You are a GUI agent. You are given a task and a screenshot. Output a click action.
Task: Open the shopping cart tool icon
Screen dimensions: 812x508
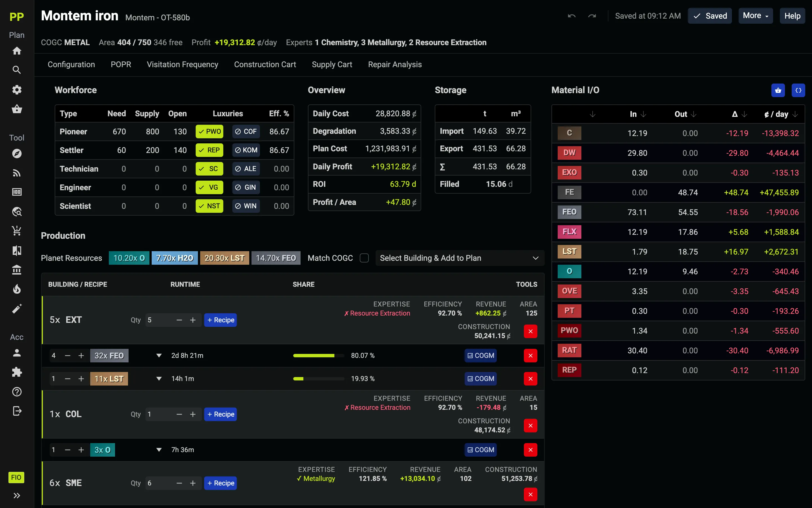tap(17, 231)
